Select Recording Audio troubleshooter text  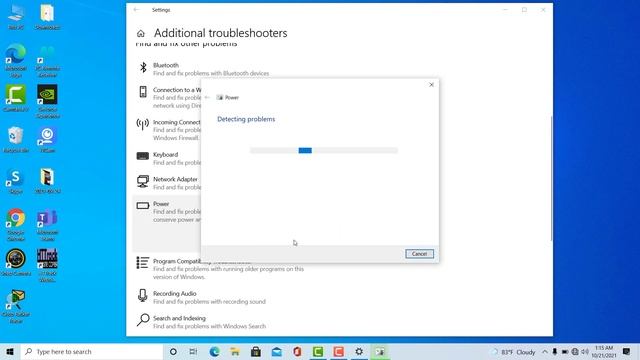[x=175, y=293]
